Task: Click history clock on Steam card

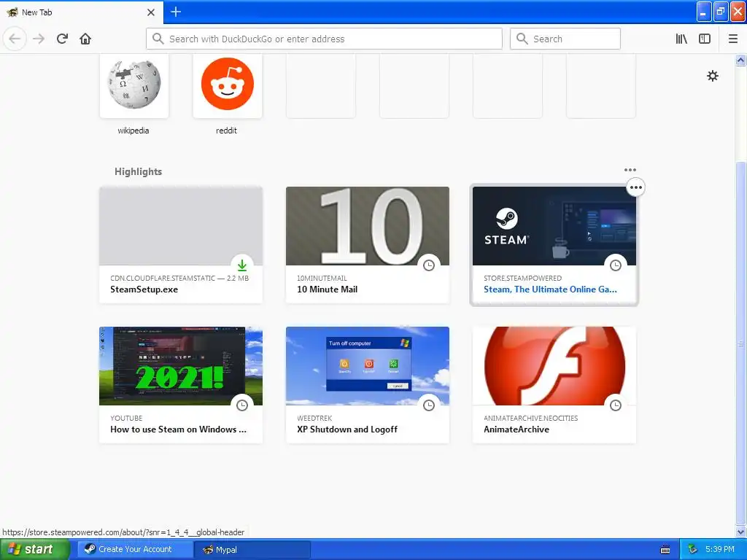Action: coord(616,265)
